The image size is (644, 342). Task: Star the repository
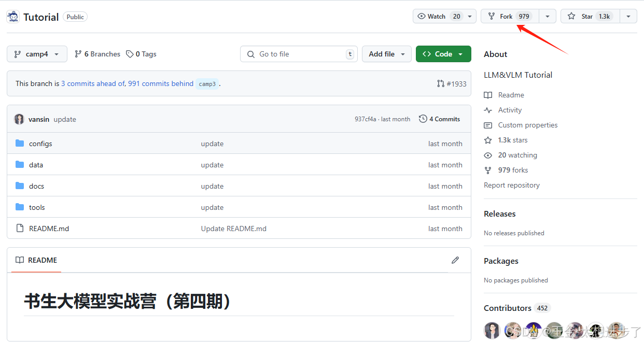[x=590, y=16]
